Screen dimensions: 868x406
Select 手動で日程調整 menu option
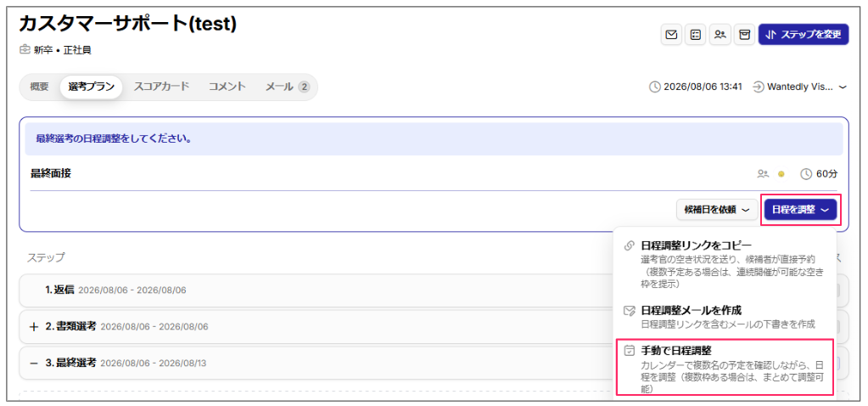[x=724, y=367]
